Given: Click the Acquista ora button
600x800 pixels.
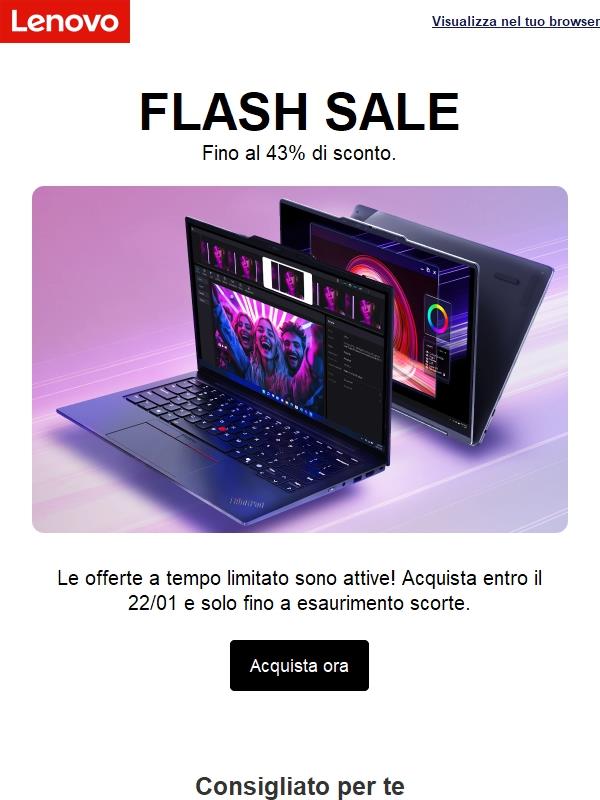Looking at the screenshot, I should [x=299, y=665].
